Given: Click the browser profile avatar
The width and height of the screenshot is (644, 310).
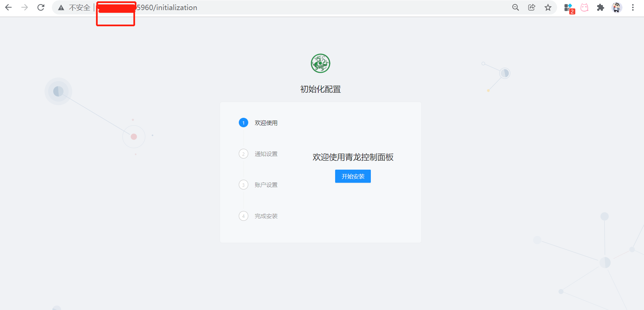Looking at the screenshot, I should point(617,7).
